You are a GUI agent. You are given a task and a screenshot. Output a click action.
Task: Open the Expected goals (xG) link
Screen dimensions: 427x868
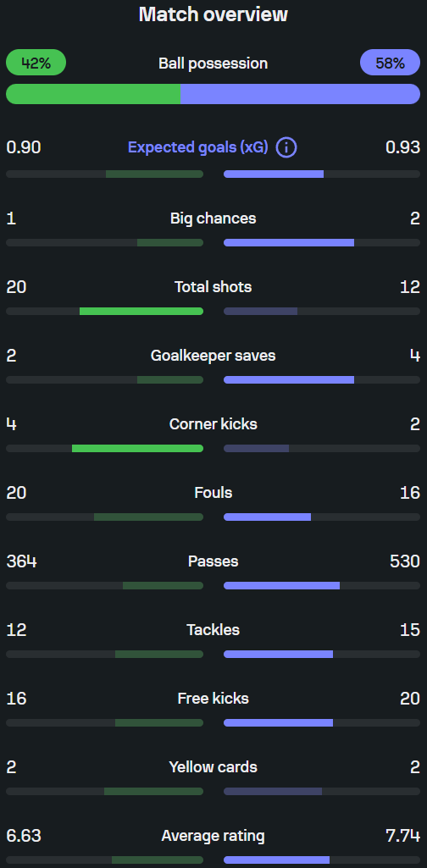(x=197, y=148)
